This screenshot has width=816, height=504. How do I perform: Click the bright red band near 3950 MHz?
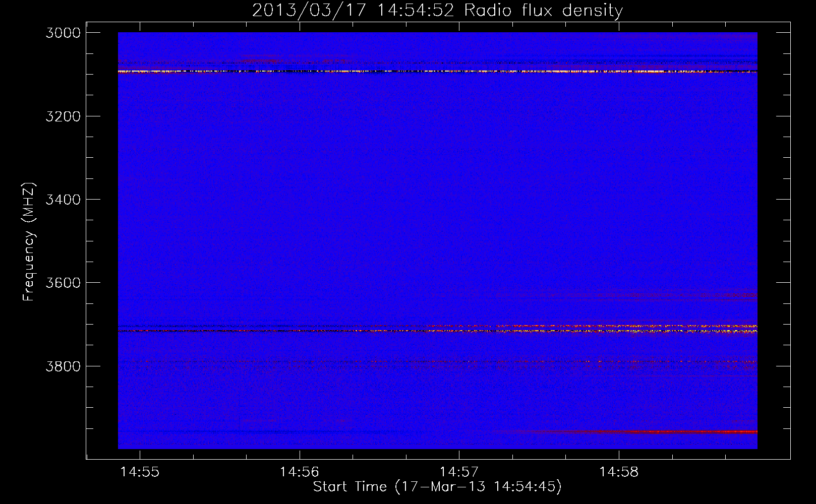625,432
